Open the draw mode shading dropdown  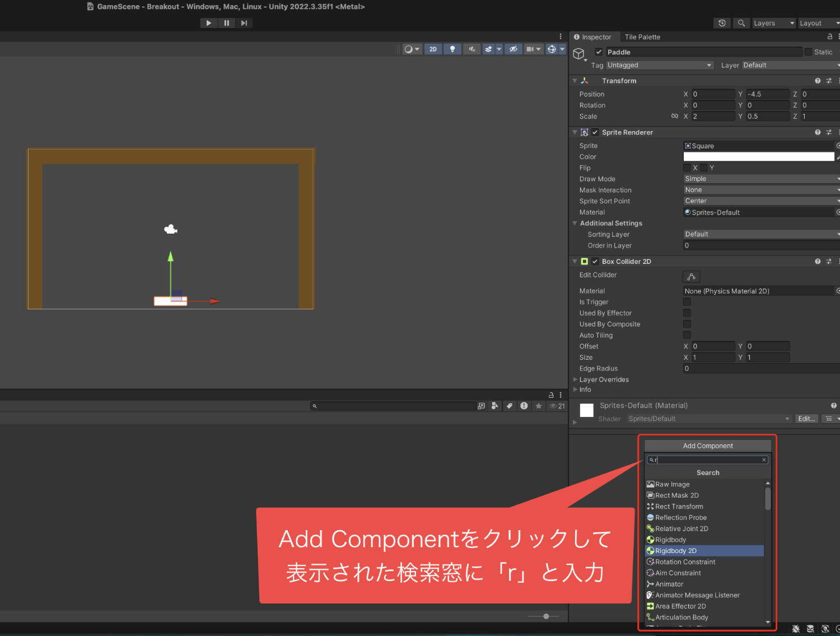coord(412,49)
